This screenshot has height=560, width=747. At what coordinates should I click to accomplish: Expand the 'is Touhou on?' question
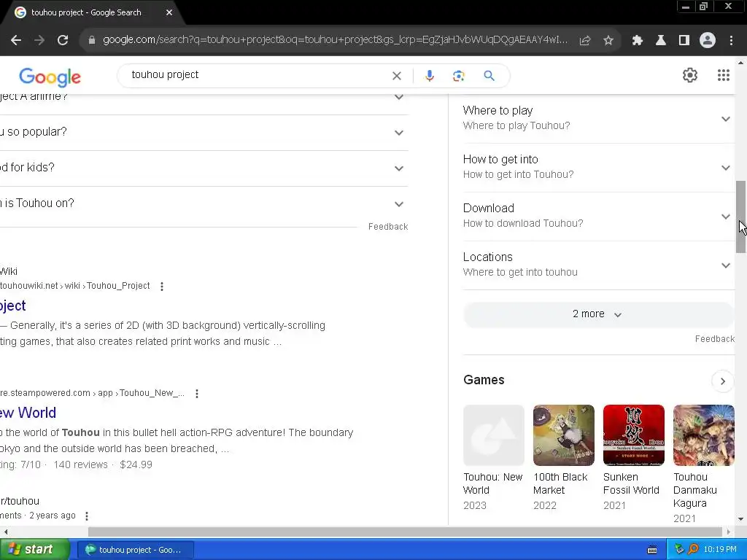[204, 204]
